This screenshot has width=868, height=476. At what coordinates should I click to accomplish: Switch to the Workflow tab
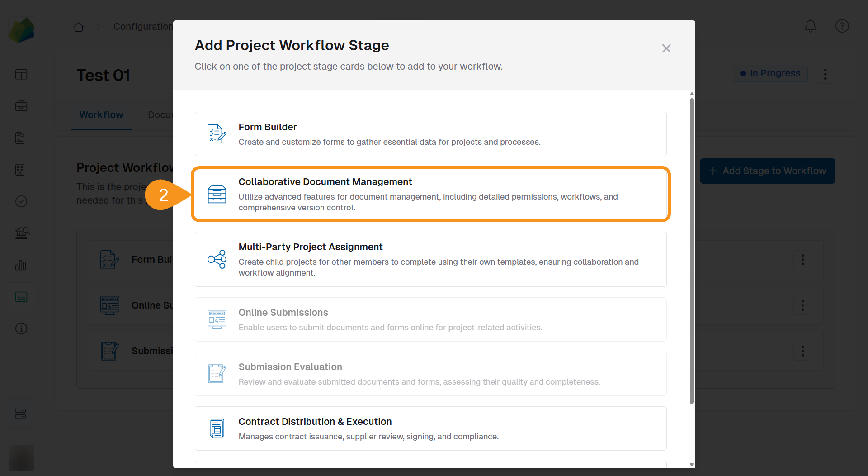click(x=101, y=114)
